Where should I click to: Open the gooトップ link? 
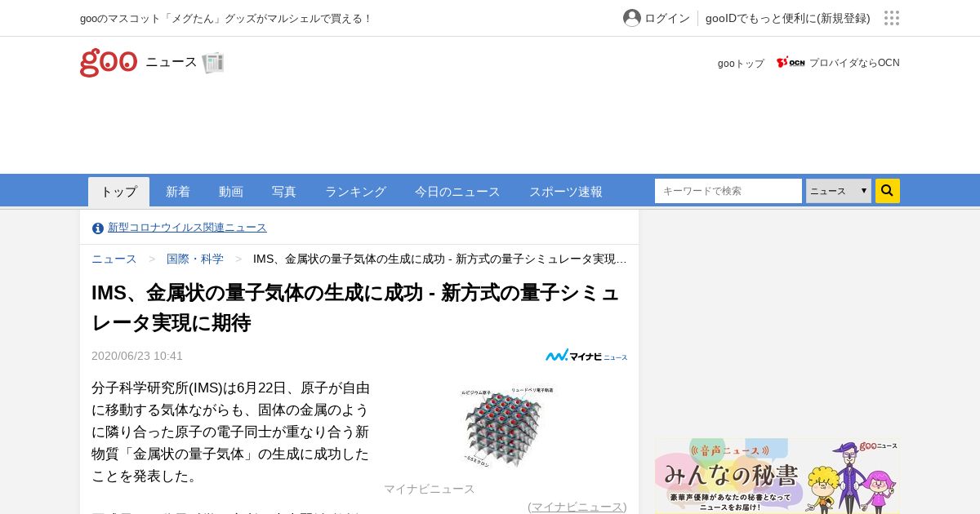tap(742, 63)
